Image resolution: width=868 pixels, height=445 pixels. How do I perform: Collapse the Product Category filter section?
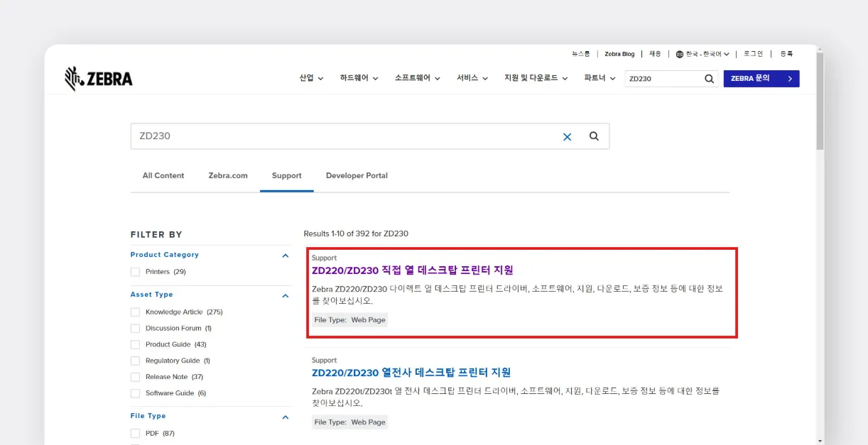pos(286,256)
